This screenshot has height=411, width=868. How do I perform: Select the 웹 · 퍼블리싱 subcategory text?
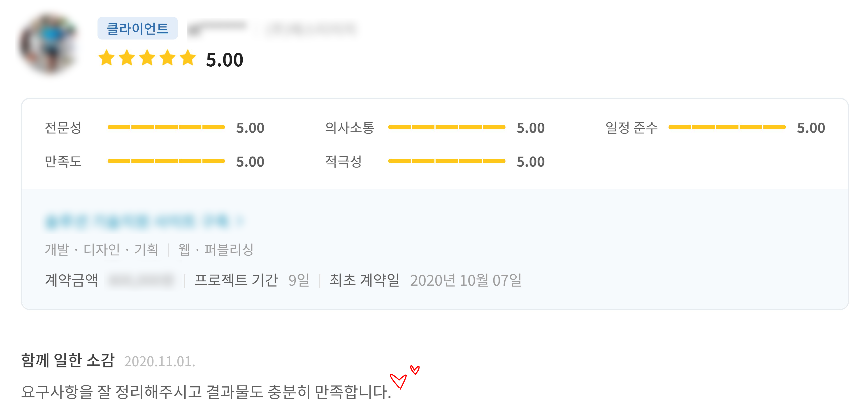(216, 250)
